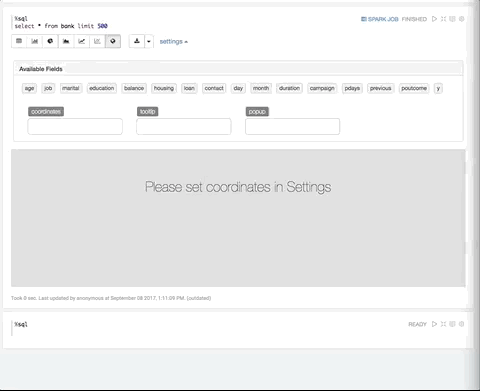Viewport: 480px width, 391px height.
Task: Pick the 'y' field chip
Action: pyautogui.click(x=438, y=88)
